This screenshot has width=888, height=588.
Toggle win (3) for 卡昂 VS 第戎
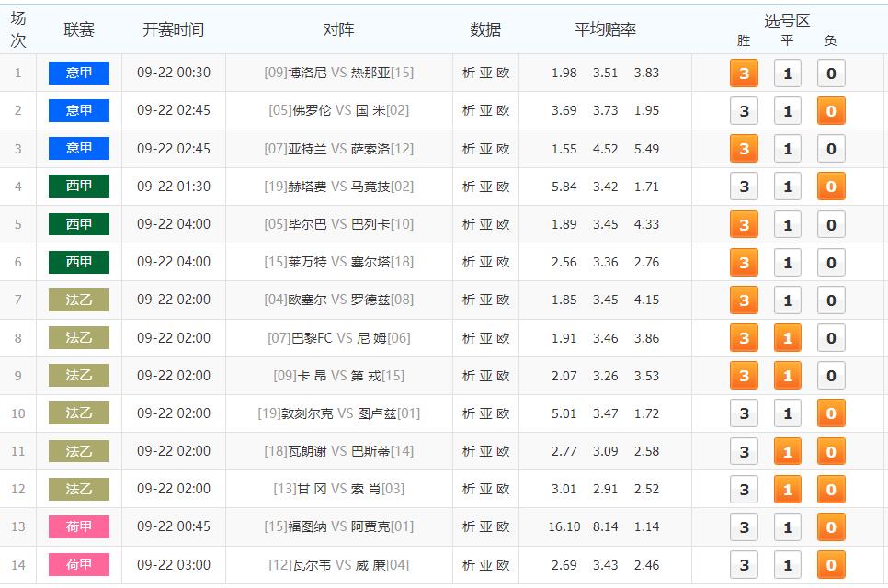744,376
